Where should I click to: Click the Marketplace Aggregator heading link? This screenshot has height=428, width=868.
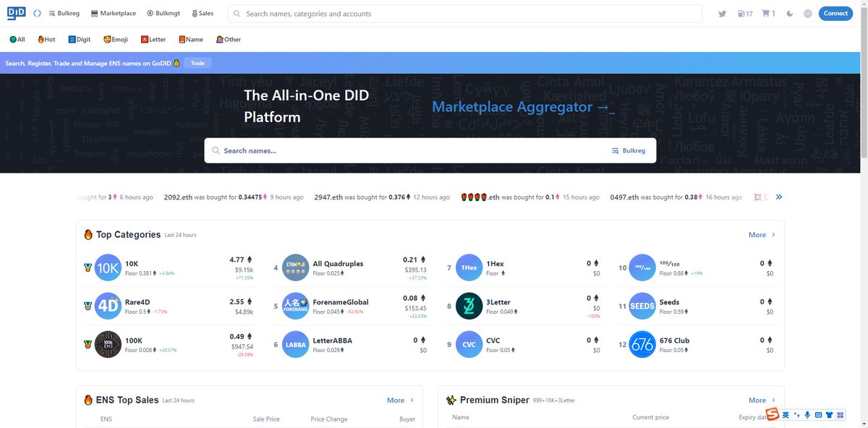click(x=523, y=107)
